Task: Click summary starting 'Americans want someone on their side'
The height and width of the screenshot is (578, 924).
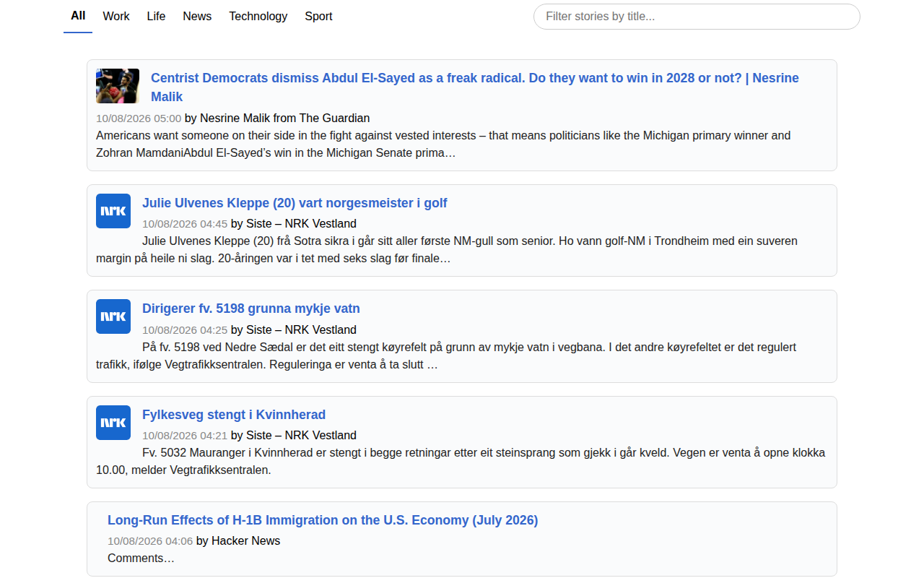Action: [x=443, y=144]
